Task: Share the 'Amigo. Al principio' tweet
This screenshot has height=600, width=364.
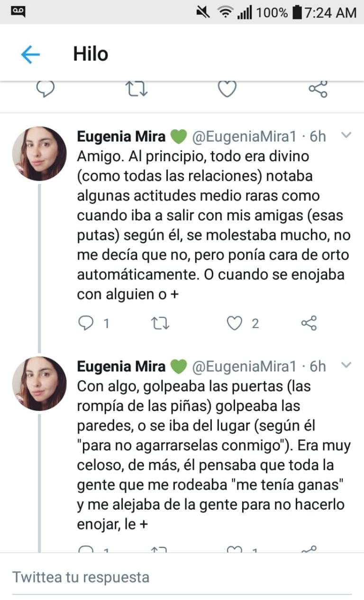Action: pos(309,323)
